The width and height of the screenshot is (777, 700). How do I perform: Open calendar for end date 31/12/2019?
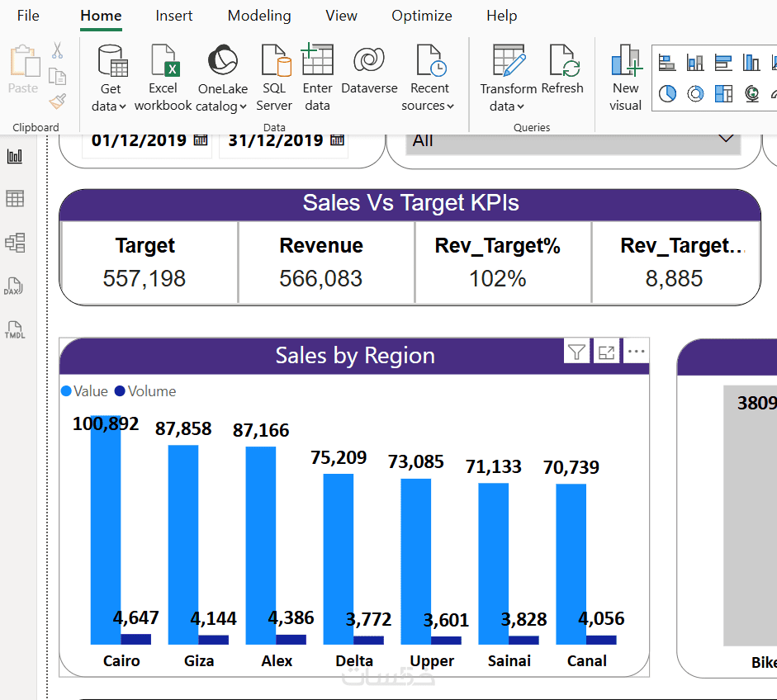click(x=337, y=140)
